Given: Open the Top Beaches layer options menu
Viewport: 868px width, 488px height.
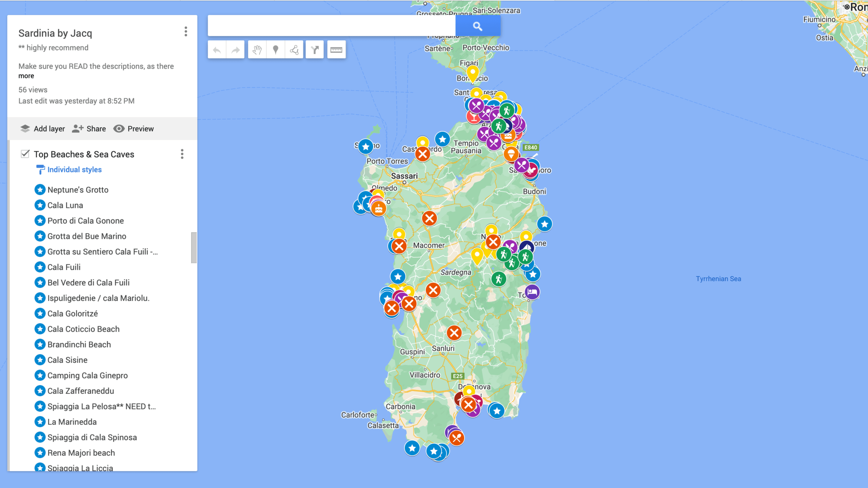Looking at the screenshot, I should (x=182, y=154).
